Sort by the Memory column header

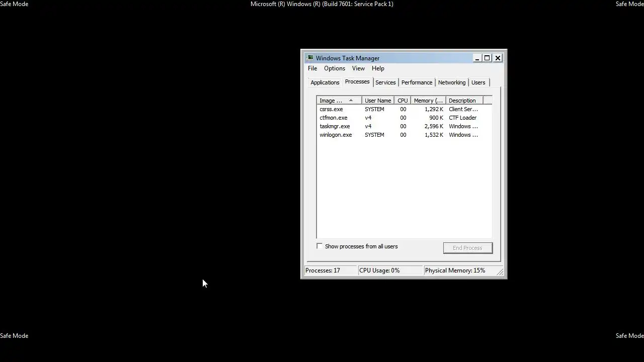(x=428, y=101)
